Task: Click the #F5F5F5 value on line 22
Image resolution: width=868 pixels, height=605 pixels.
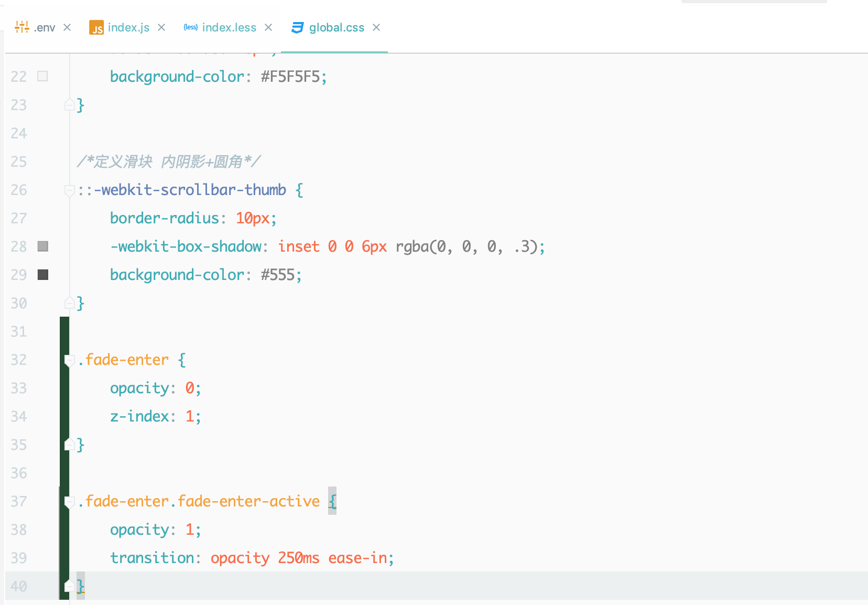Action: pyautogui.click(x=290, y=77)
